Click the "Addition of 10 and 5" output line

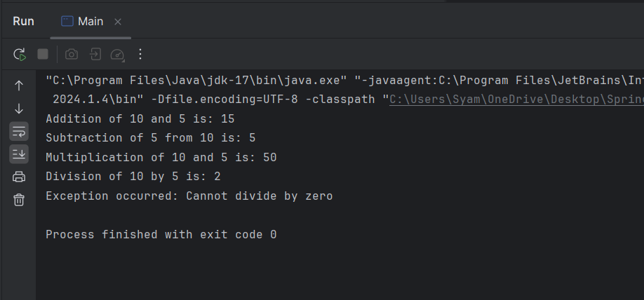140,119
